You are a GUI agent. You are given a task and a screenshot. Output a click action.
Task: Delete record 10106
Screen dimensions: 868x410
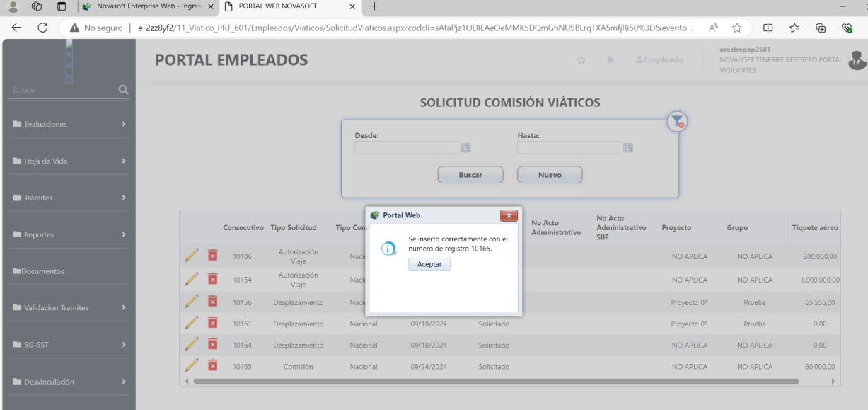pyautogui.click(x=212, y=255)
